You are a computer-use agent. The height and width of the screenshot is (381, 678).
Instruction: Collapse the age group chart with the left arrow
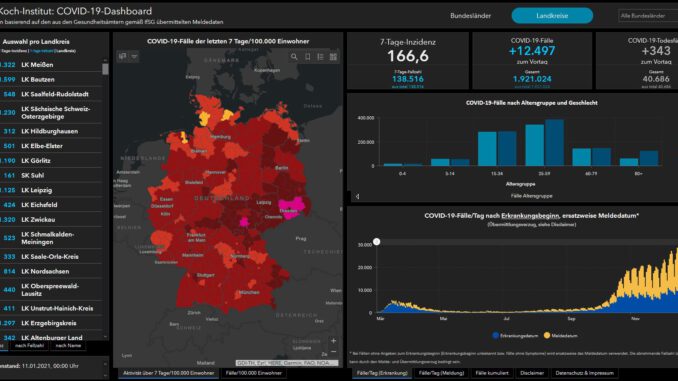pos(357,196)
